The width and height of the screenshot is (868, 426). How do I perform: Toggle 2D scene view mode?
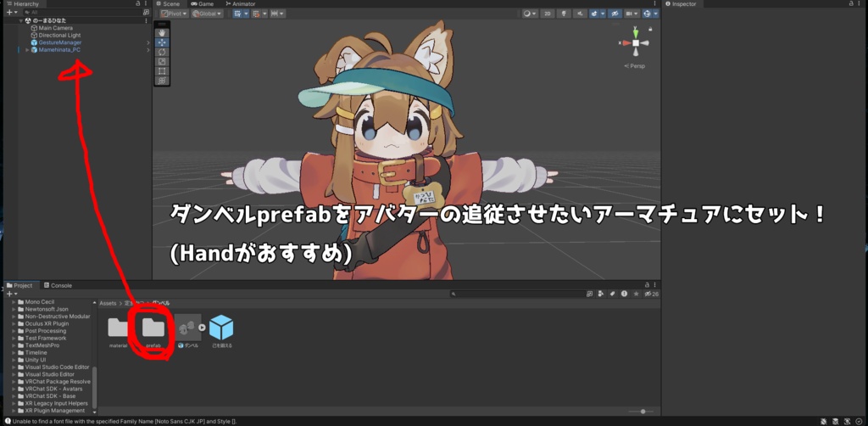(547, 14)
